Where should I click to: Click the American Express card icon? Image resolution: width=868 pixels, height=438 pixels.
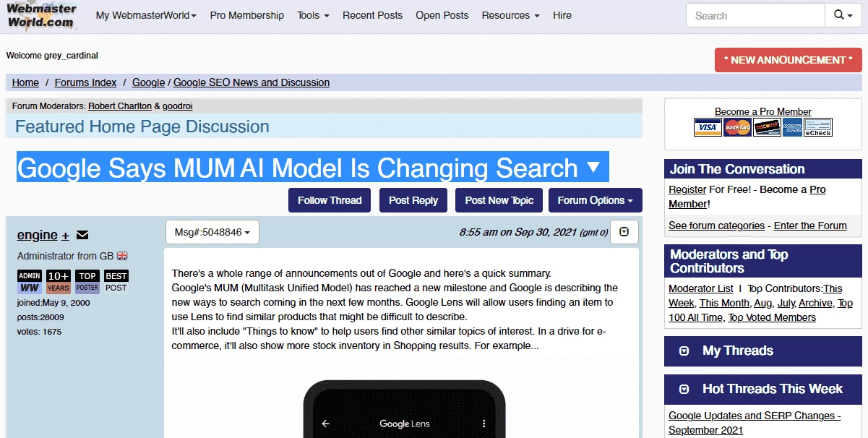[x=792, y=127]
